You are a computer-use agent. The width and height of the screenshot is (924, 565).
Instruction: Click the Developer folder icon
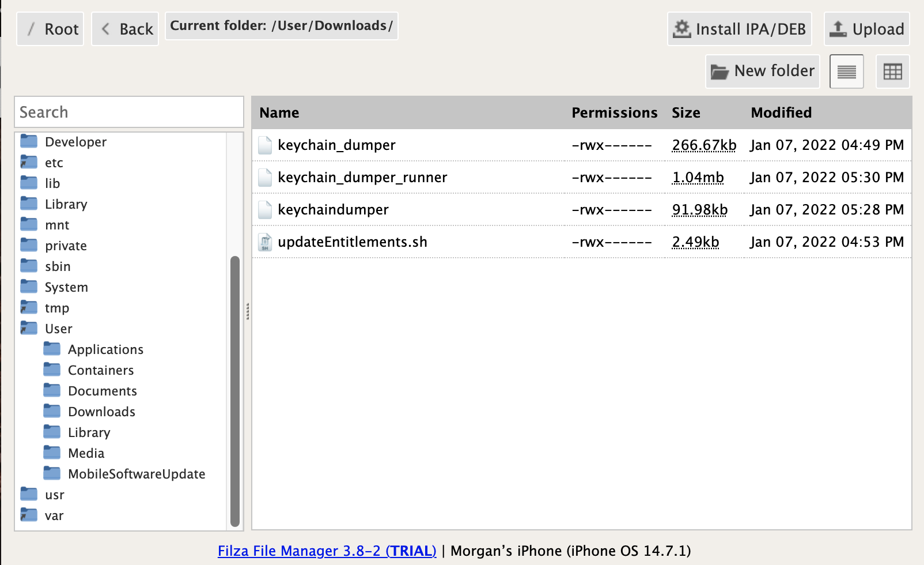pos(29,141)
